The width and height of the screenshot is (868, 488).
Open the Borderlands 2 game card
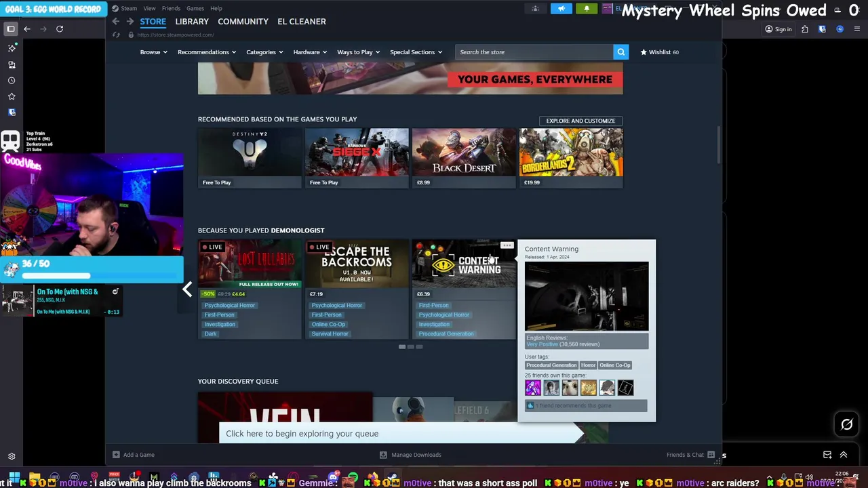[571, 158]
